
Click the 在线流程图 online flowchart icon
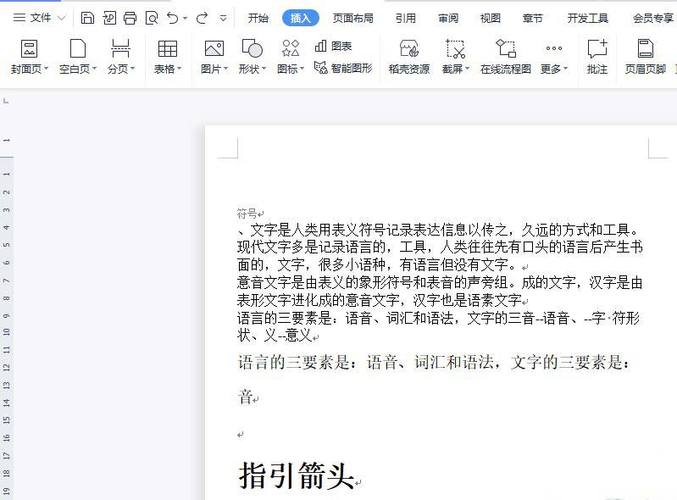[x=506, y=48]
